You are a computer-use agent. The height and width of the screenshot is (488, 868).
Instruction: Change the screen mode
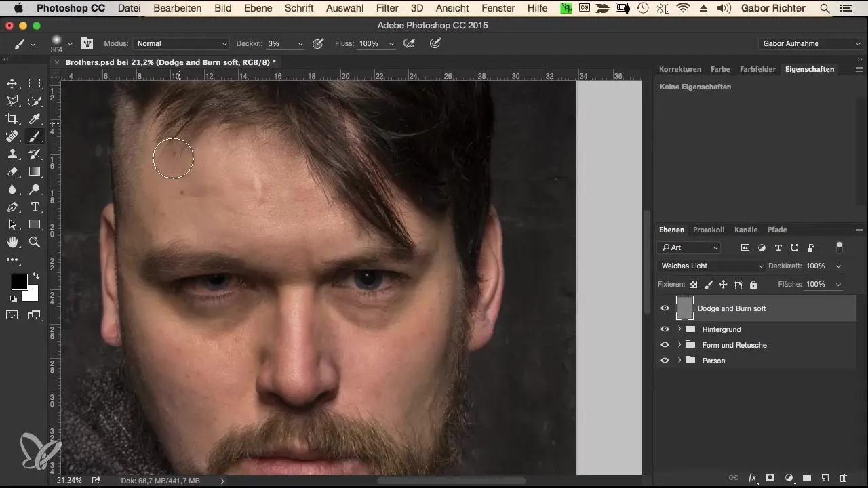[35, 314]
